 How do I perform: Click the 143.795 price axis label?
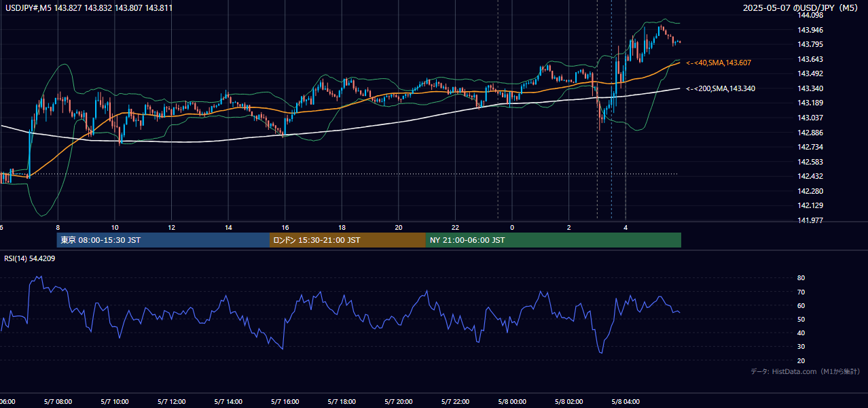pyautogui.click(x=810, y=45)
